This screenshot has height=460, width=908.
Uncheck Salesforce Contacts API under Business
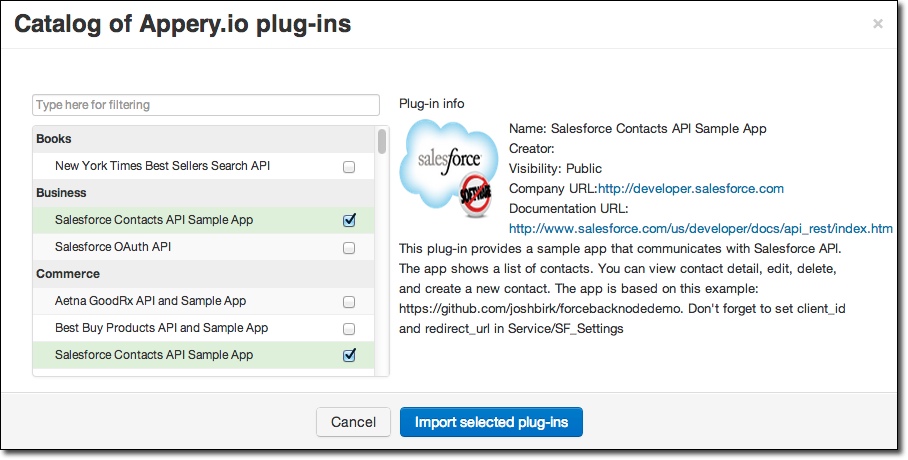(349, 220)
